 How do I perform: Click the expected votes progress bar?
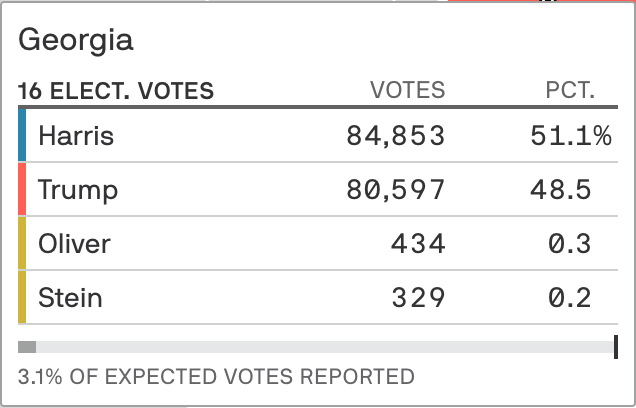(318, 347)
